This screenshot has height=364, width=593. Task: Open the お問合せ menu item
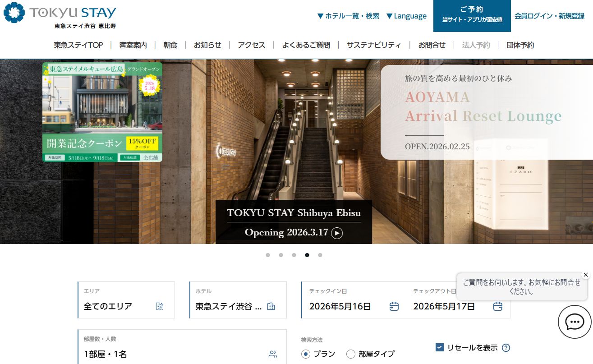pos(432,45)
